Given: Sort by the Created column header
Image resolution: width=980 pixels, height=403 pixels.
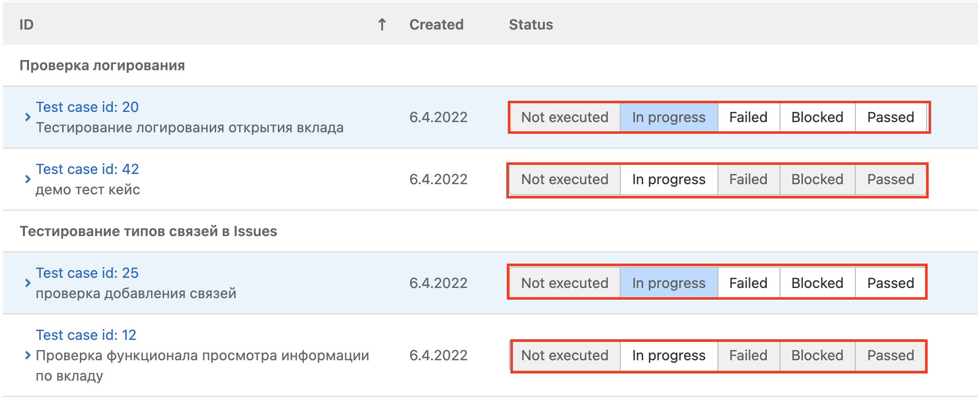Looking at the screenshot, I should [x=436, y=24].
